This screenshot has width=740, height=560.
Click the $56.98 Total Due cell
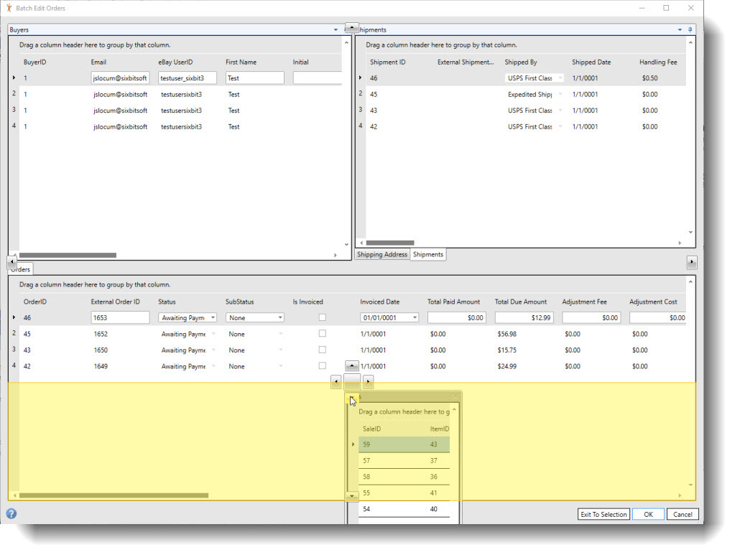(507, 334)
